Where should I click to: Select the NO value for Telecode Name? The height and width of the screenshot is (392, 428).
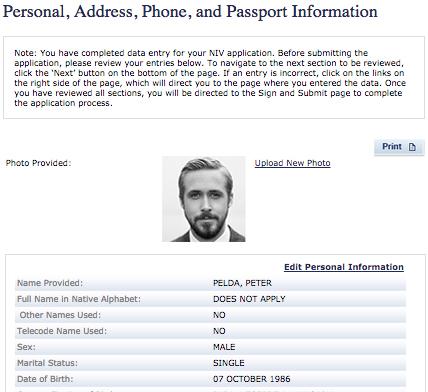[219, 331]
